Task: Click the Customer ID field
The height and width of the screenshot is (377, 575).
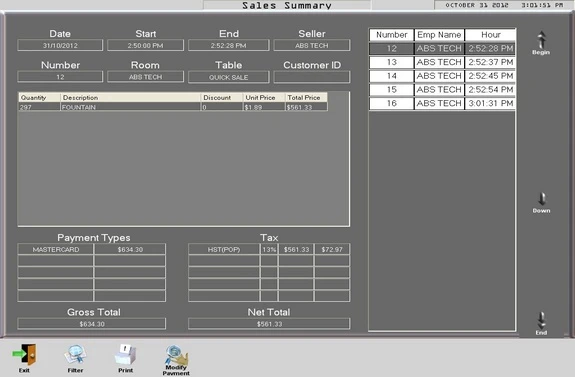Action: coord(312,77)
